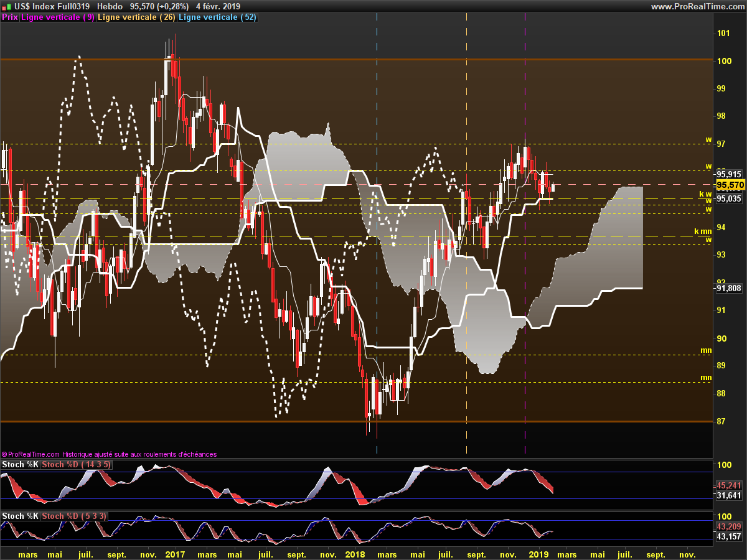Select Stoch %K label in the lower stochastic panel

point(20,516)
